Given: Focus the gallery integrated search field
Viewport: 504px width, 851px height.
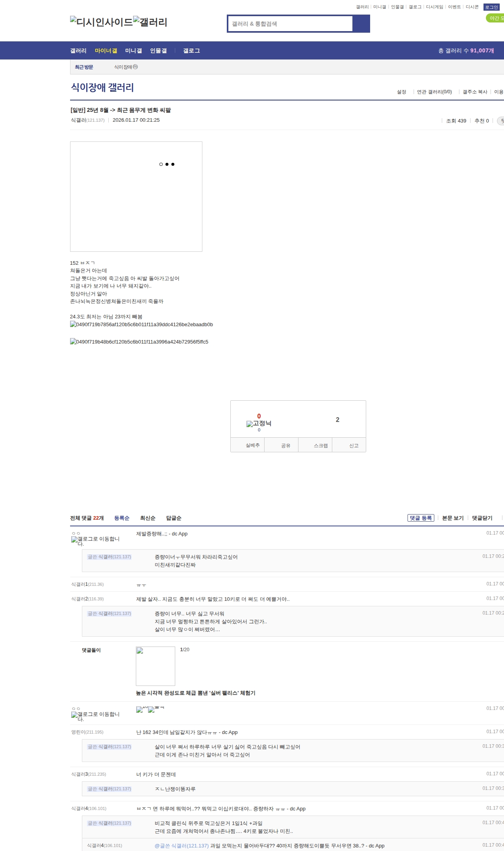Looking at the screenshot, I should pos(290,24).
